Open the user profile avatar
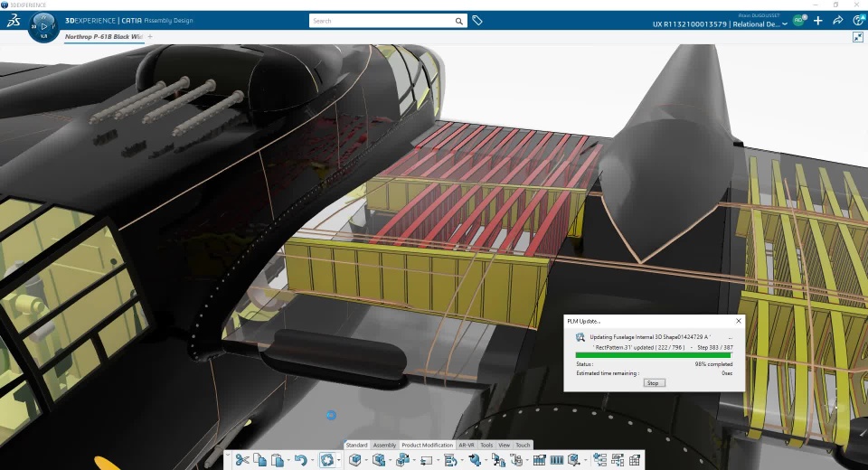This screenshot has height=470, width=868. pos(798,21)
